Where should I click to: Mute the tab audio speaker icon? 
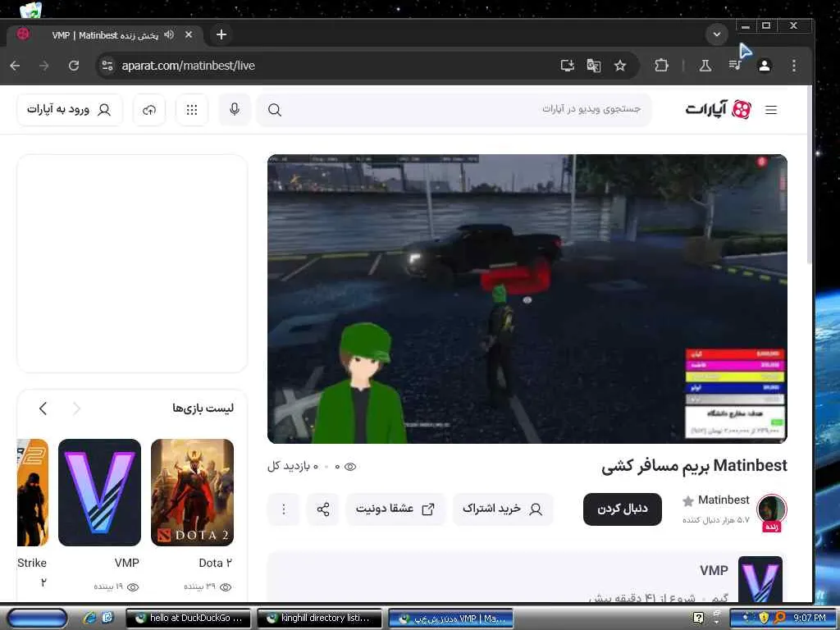[169, 34]
